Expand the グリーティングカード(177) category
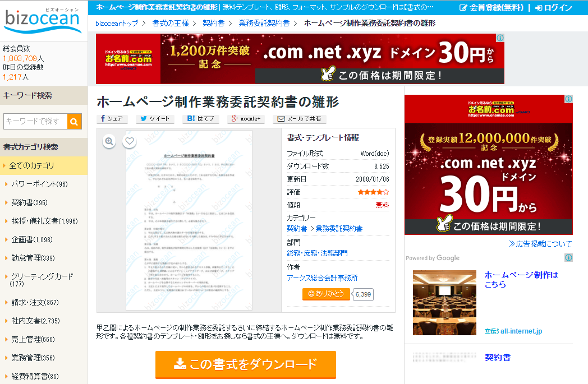Image resolution: width=588 pixels, height=384 pixels. point(42,280)
